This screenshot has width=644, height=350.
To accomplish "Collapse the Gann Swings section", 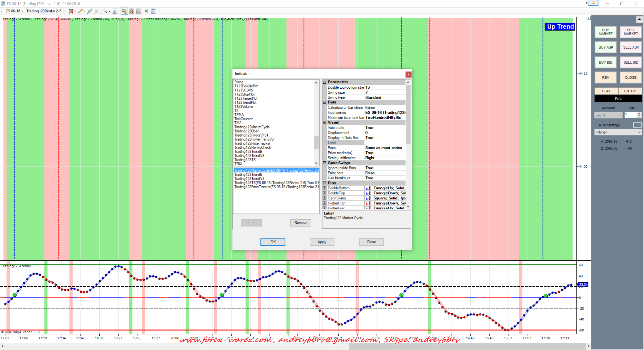I will tap(325, 163).
